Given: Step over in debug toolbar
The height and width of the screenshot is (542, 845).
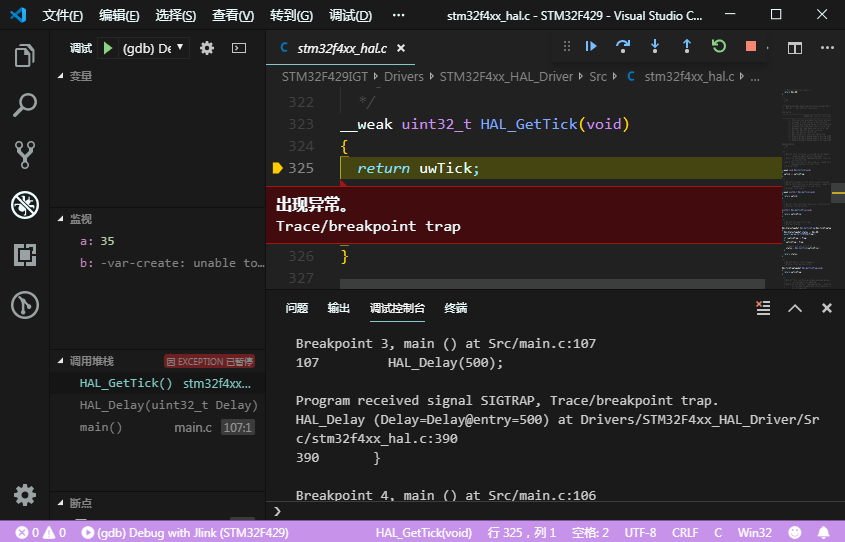Looking at the screenshot, I should coord(623,46).
